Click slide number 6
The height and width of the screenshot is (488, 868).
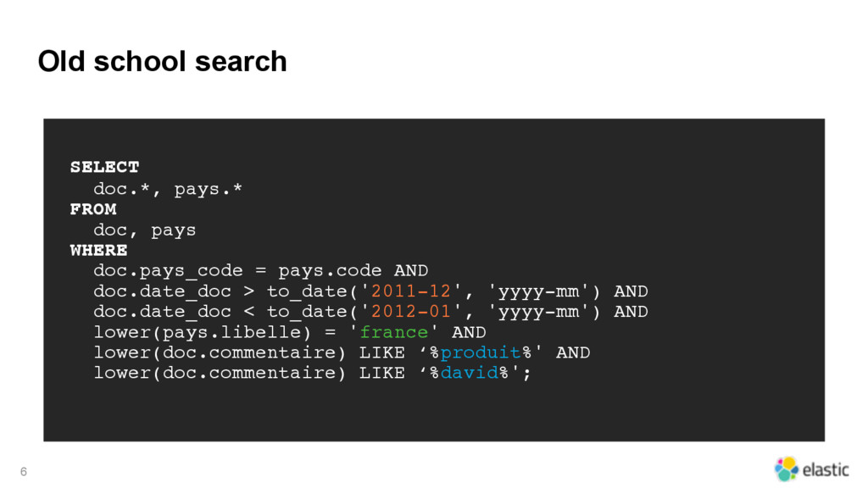coord(23,472)
